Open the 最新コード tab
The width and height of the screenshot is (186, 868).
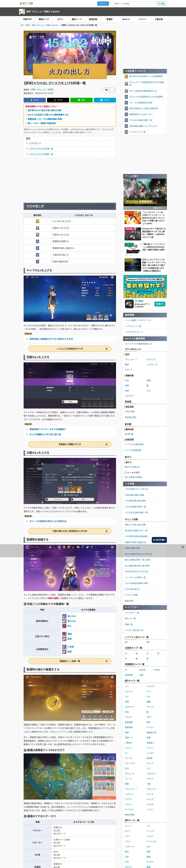[x=76, y=19]
